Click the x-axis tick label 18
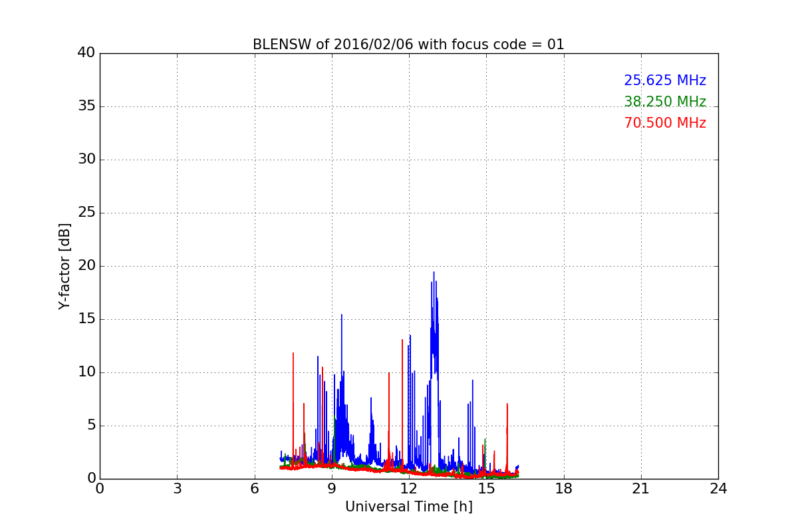 click(564, 489)
